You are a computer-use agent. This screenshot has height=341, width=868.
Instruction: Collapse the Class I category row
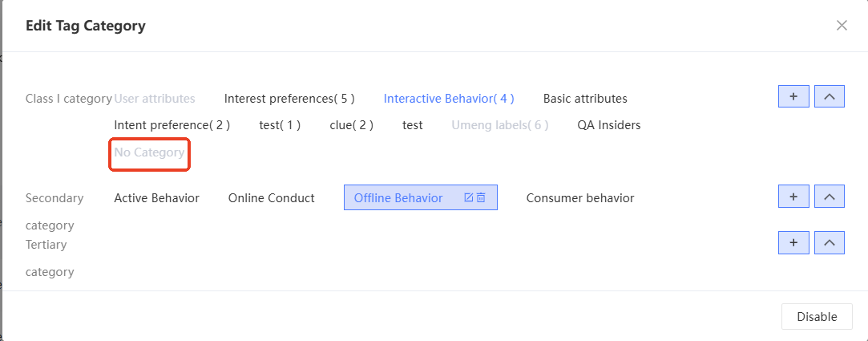click(830, 96)
